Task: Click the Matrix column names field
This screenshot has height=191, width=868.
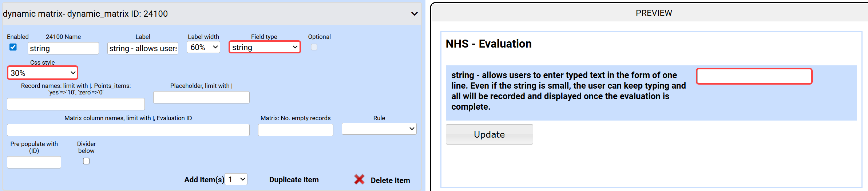Action: click(128, 130)
